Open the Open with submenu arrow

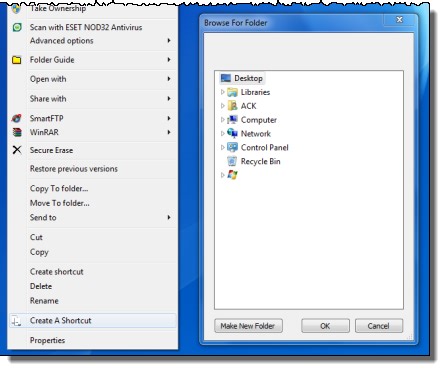(169, 79)
